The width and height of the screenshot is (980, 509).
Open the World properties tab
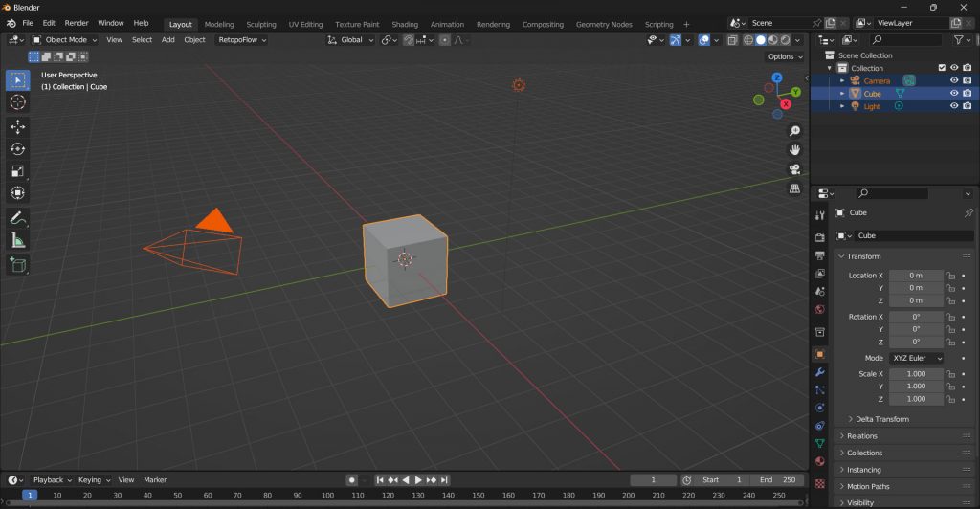(820, 309)
